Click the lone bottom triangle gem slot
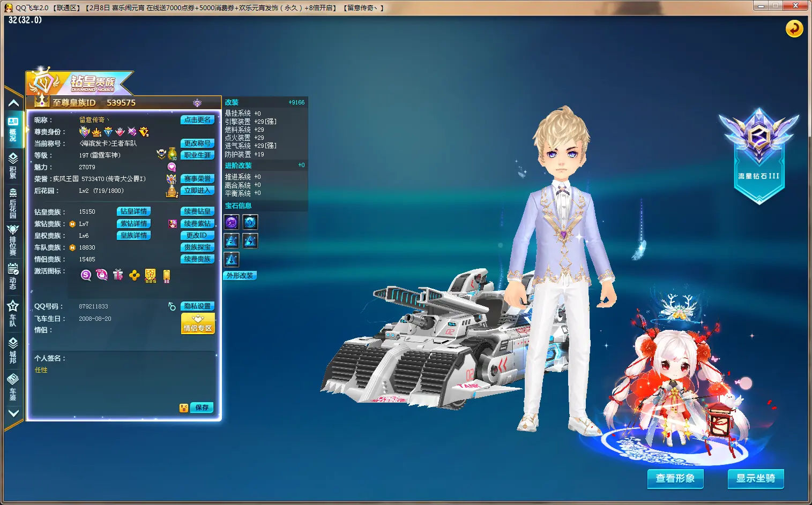 pos(232,259)
